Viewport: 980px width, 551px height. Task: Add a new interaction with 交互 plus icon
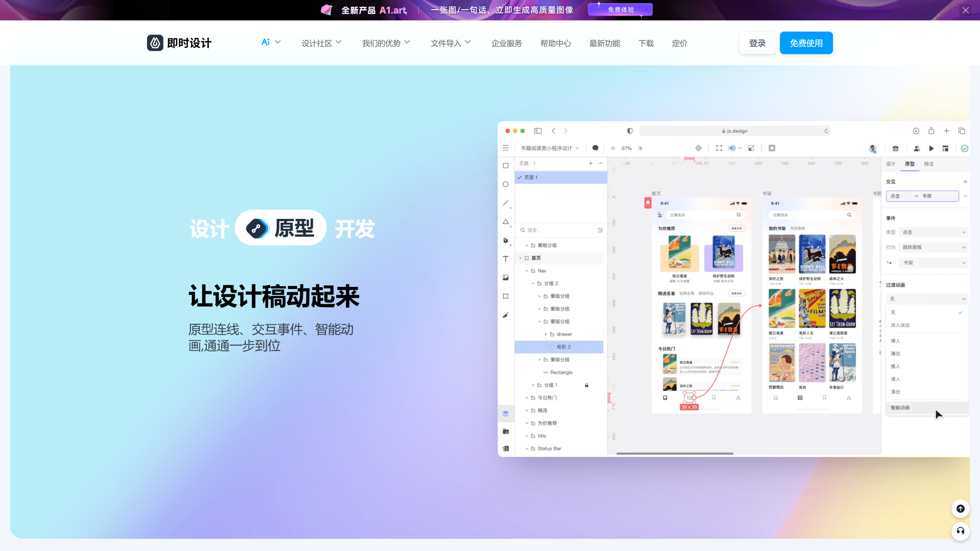(965, 182)
